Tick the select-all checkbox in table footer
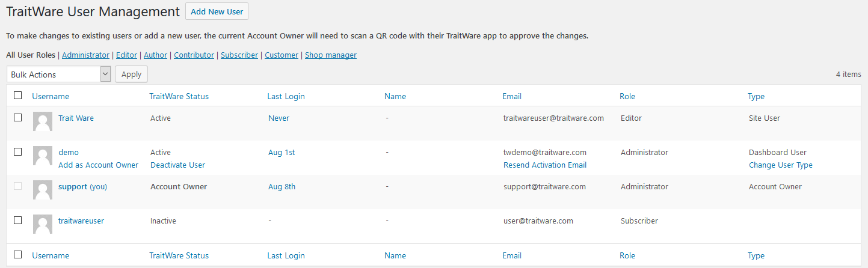 pos(18,254)
